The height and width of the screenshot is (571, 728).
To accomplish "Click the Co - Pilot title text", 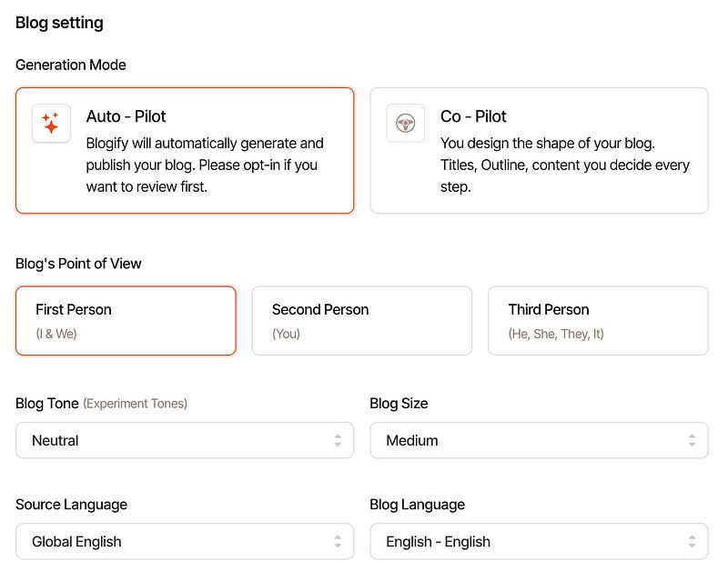I will (x=473, y=116).
